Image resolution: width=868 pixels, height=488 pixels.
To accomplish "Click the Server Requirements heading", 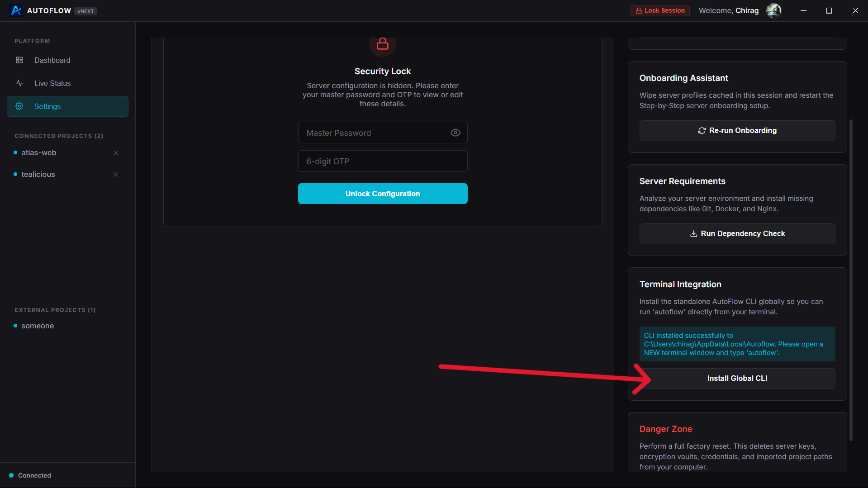I will coord(683,181).
